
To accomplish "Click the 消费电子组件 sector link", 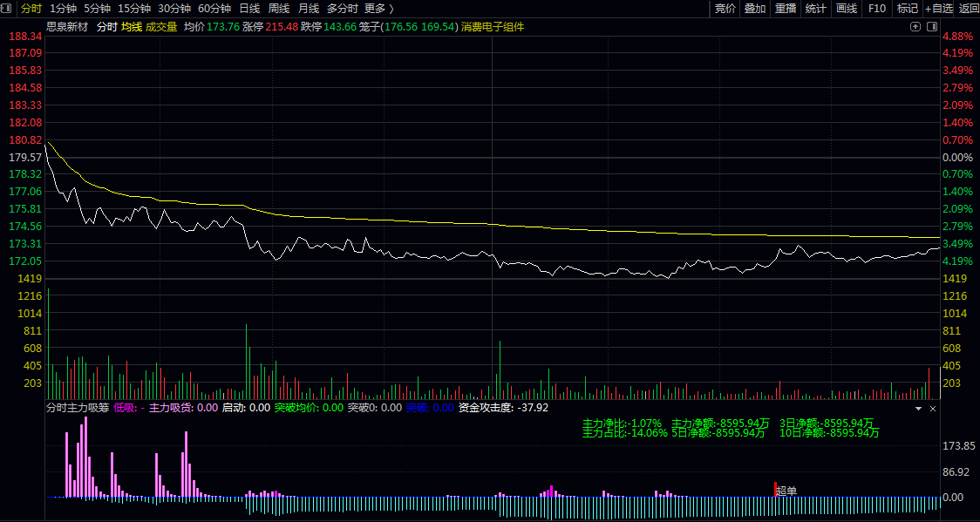I will [x=497, y=27].
